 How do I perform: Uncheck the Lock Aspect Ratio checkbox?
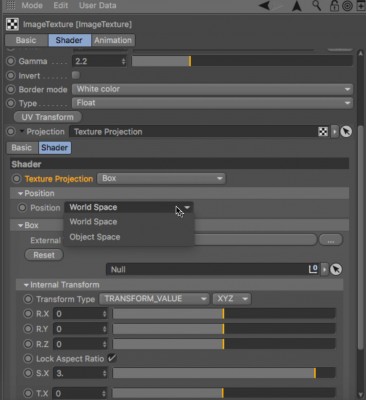click(112, 358)
